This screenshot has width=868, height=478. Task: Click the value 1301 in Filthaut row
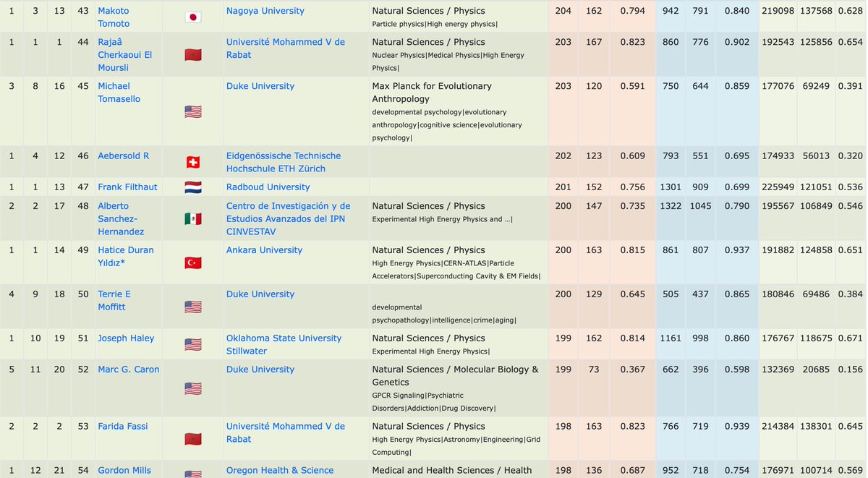[x=671, y=187]
